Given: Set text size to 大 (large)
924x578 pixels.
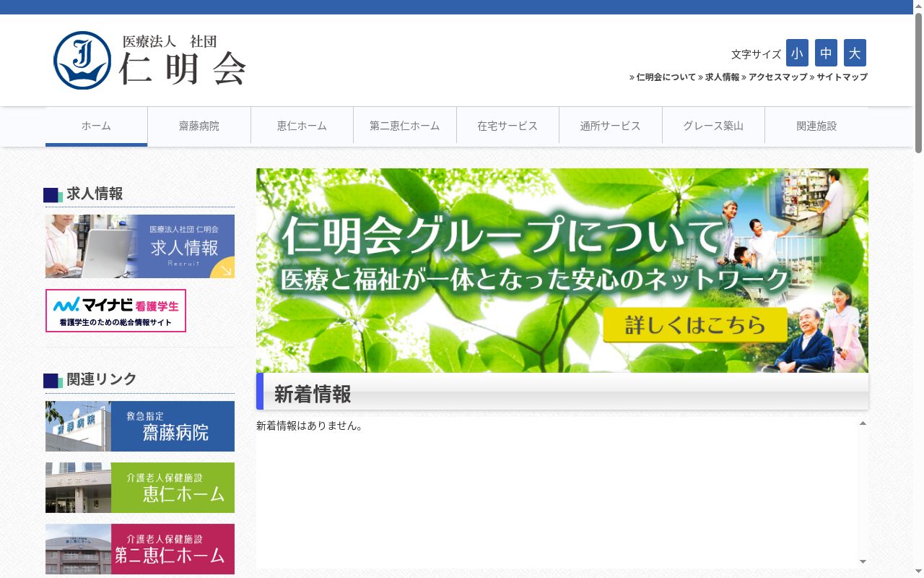Looking at the screenshot, I should point(855,53).
